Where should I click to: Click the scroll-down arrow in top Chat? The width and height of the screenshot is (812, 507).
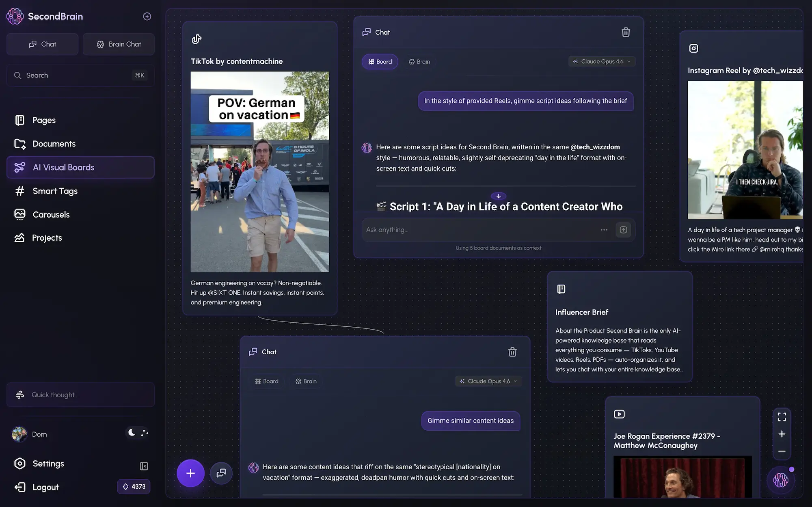(x=499, y=196)
